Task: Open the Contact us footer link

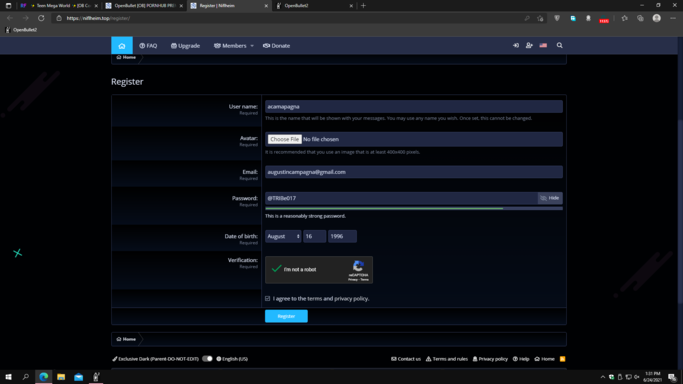Action: click(x=406, y=359)
